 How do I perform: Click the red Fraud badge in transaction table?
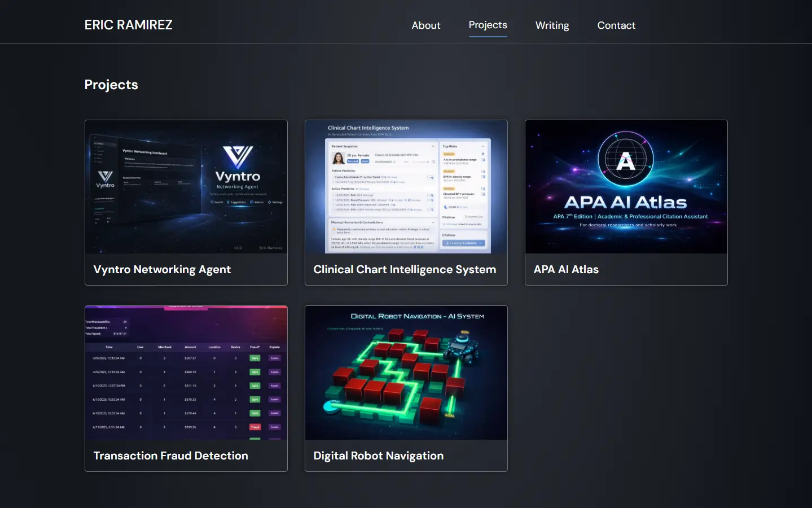pyautogui.click(x=255, y=427)
